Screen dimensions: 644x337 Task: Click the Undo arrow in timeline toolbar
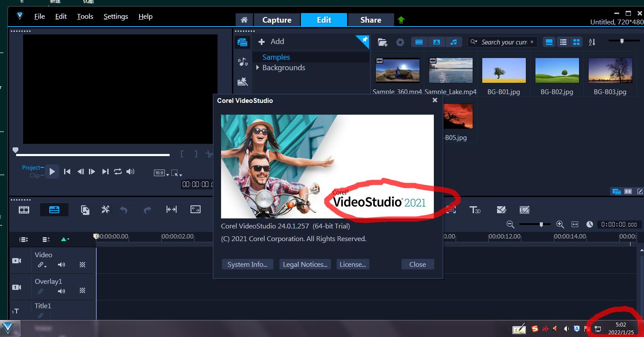(x=124, y=210)
